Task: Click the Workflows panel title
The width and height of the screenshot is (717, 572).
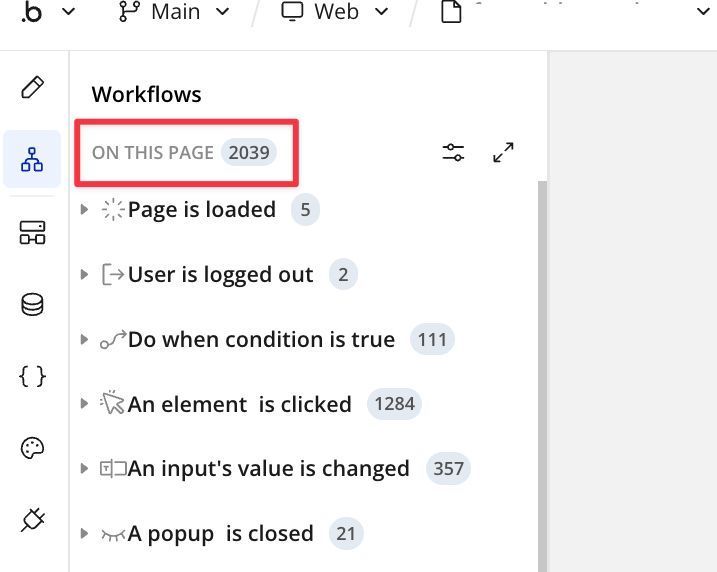Action: (146, 95)
